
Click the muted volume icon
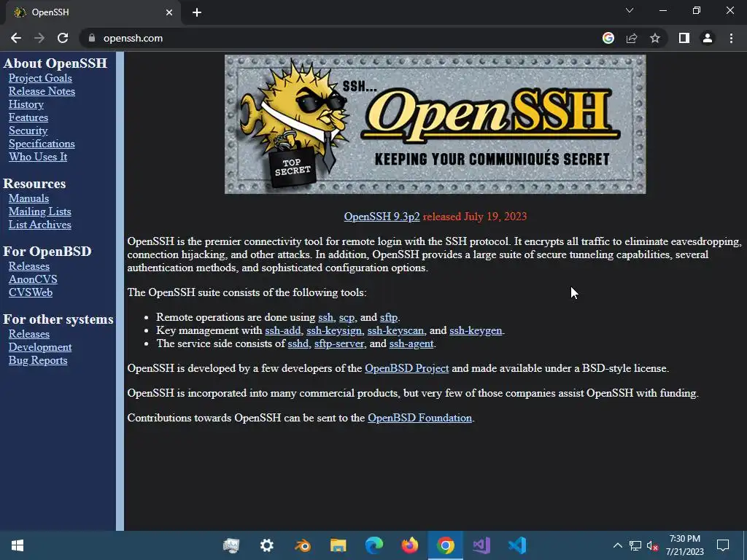pyautogui.click(x=652, y=545)
